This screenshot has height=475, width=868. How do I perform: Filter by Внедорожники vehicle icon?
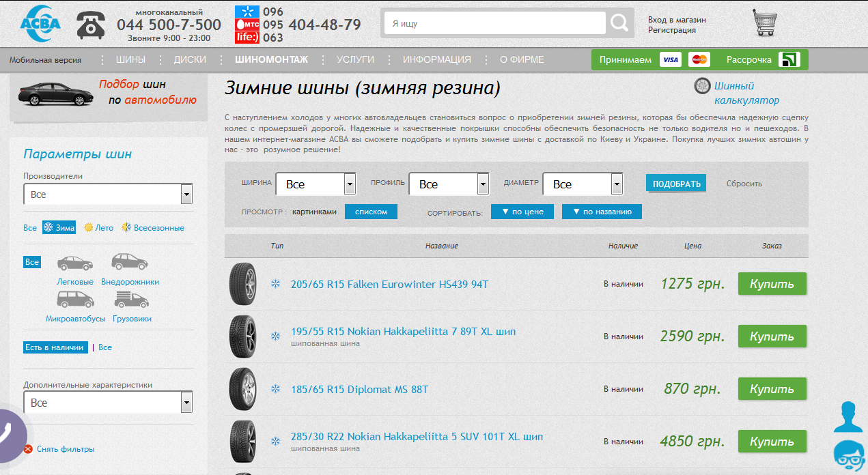129,261
